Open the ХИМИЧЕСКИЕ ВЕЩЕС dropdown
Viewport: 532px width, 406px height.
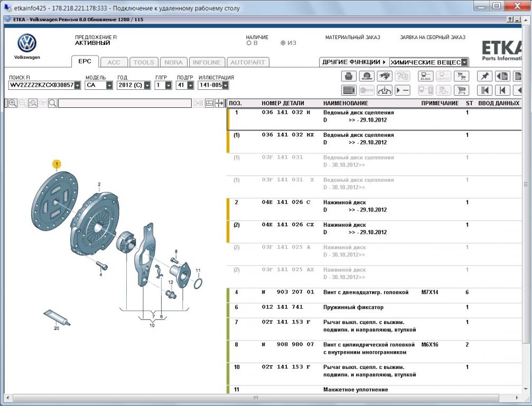pos(464,62)
